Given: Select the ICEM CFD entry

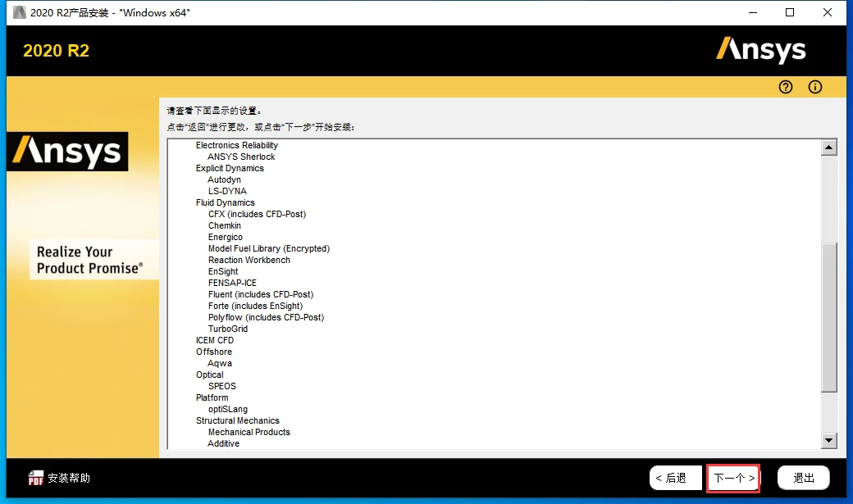Looking at the screenshot, I should pos(215,340).
